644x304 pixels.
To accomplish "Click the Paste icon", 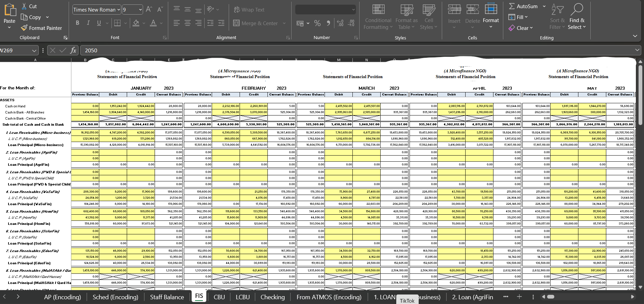I will click(10, 10).
